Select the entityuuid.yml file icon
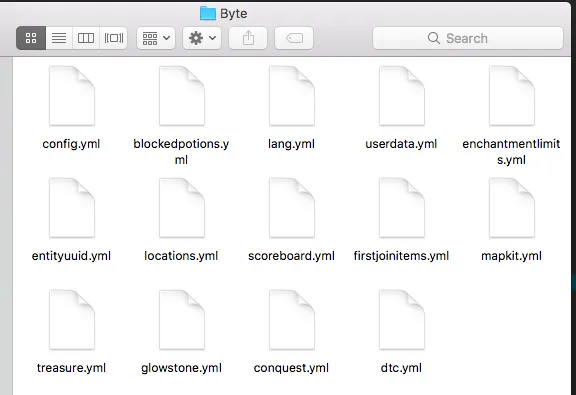Image resolution: width=576 pixels, height=395 pixels. (72, 208)
